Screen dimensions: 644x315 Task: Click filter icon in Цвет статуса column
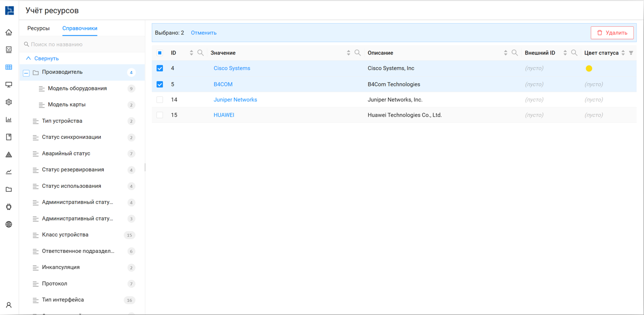[x=631, y=53]
